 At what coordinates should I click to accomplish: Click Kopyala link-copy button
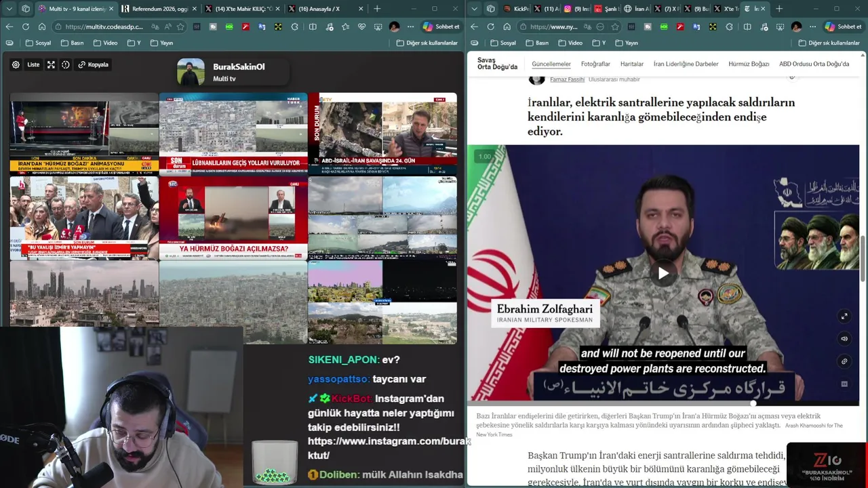94,64
